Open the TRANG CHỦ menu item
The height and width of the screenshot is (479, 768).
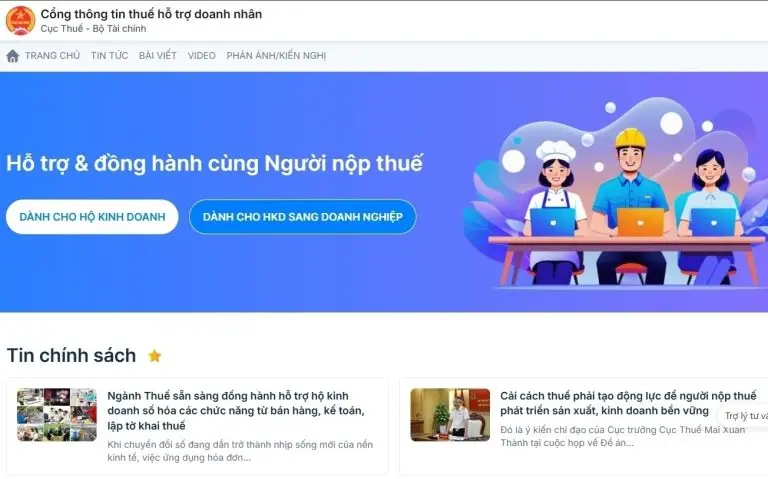point(52,56)
